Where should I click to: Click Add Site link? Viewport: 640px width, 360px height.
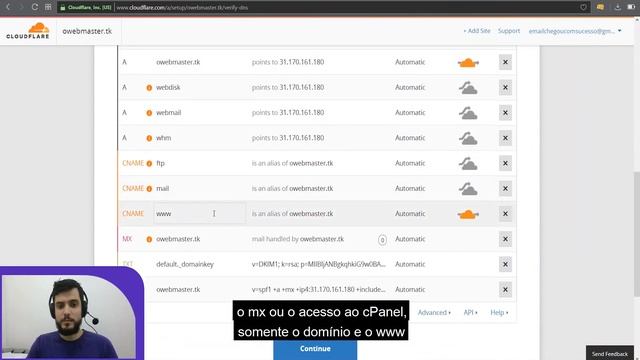(x=477, y=31)
